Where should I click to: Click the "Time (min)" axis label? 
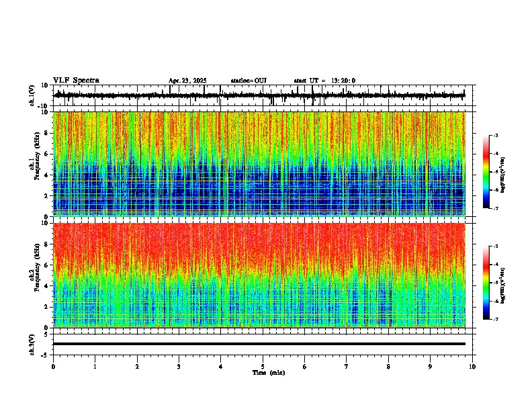(x=269, y=373)
